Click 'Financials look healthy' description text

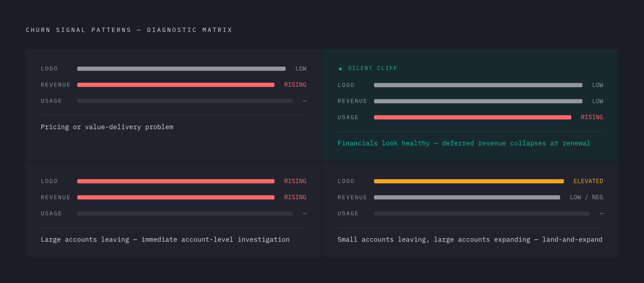pyautogui.click(x=464, y=143)
